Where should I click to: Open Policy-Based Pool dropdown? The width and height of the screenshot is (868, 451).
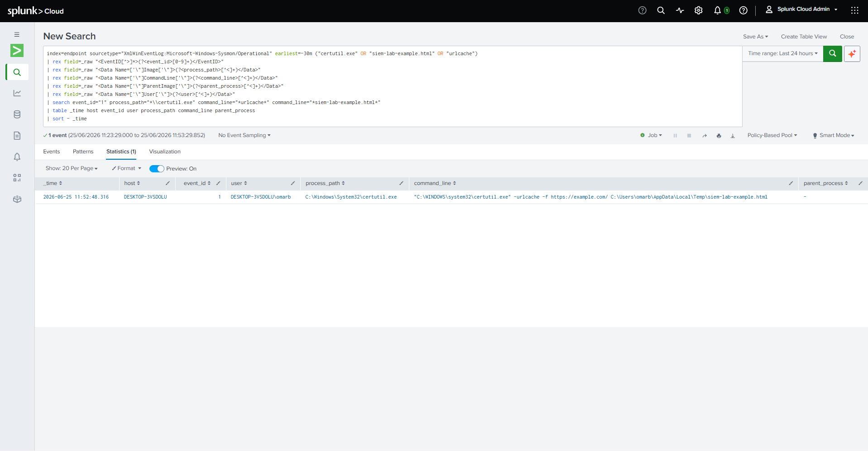[x=772, y=135]
